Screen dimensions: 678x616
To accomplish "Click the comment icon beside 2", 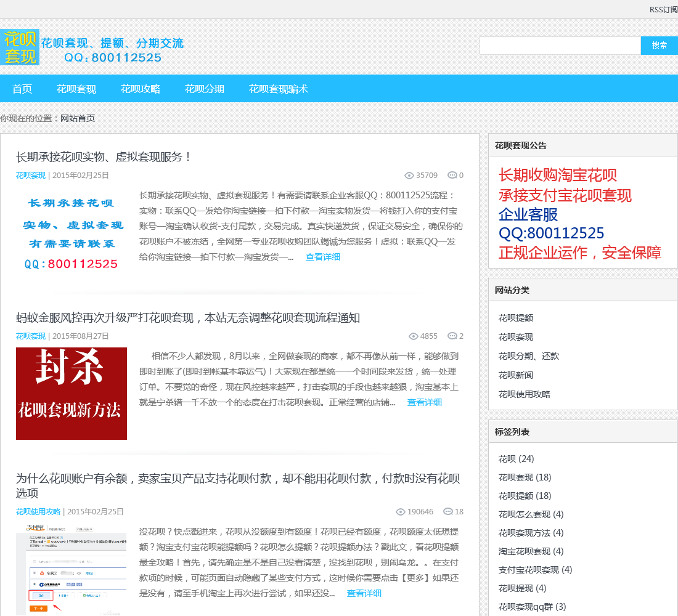I will click(x=452, y=336).
